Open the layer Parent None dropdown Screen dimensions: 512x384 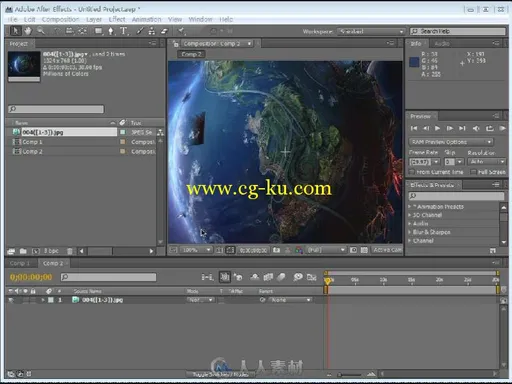pyautogui.click(x=290, y=300)
